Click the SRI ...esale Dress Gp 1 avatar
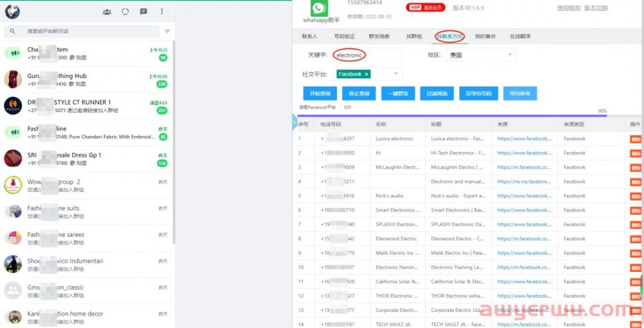The height and width of the screenshot is (328, 644). pyautogui.click(x=13, y=159)
